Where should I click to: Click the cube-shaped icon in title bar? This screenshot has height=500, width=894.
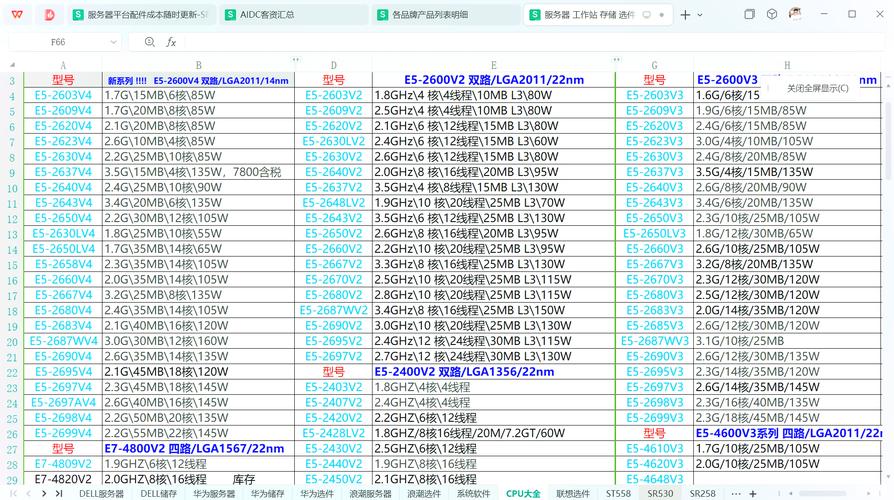pos(772,15)
